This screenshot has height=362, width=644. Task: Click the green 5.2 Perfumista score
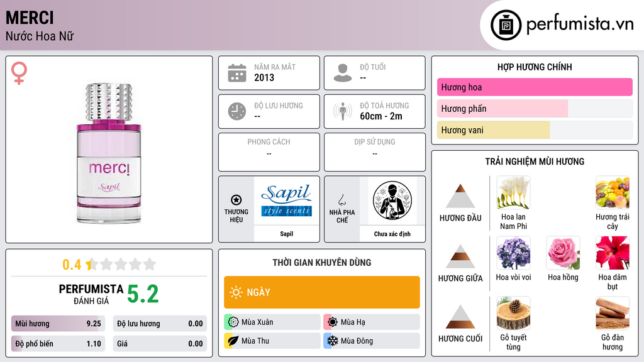coord(143,294)
